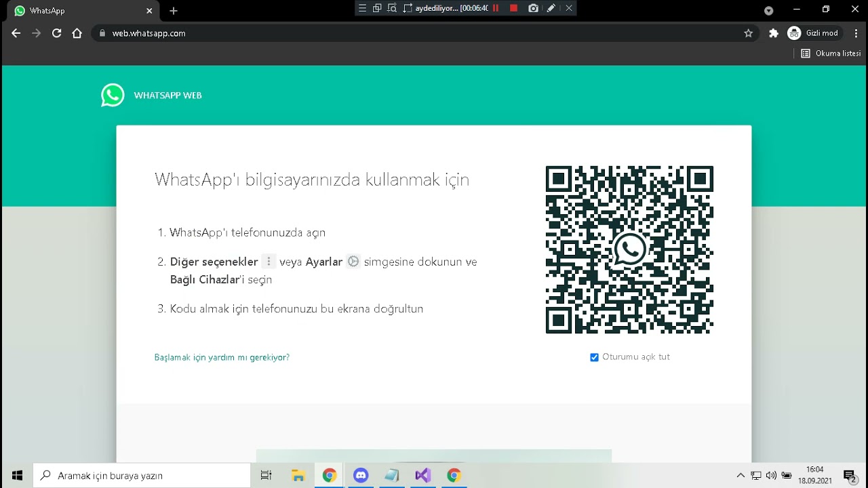
Task: Select the WhatsApp browser tab
Action: 84,11
